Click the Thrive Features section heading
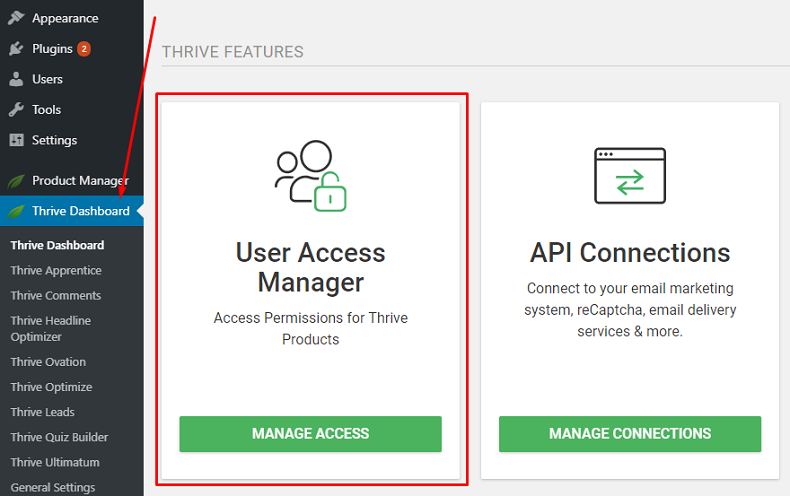Image resolution: width=790 pixels, height=496 pixels. 233,52
